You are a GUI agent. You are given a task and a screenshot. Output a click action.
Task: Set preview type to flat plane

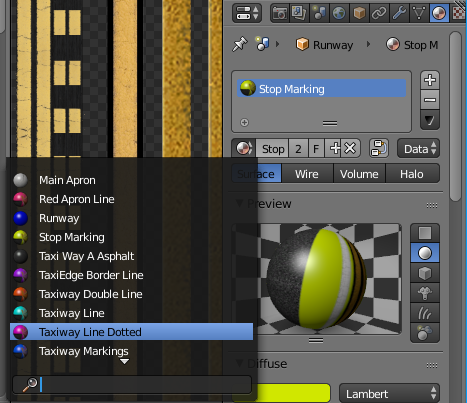[425, 233]
